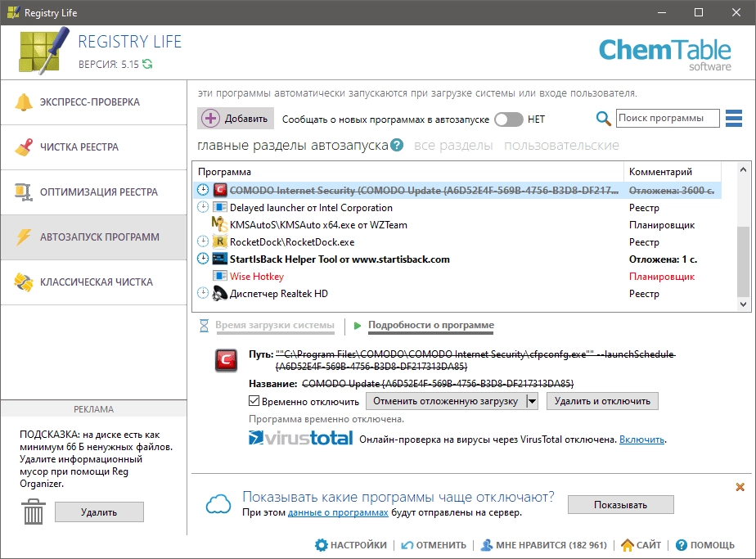
Task: Select the KMSAutoS\KMSAuto x64.exe row
Action: click(457, 224)
